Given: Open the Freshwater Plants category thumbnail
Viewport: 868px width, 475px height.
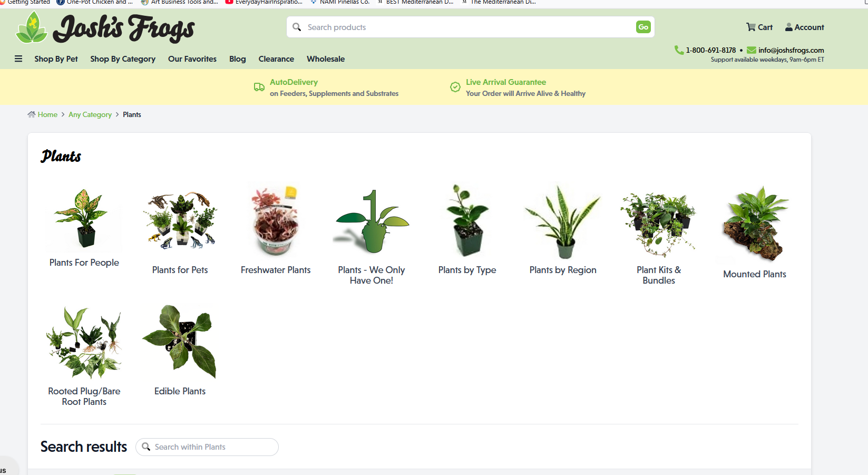Looking at the screenshot, I should [x=276, y=221].
